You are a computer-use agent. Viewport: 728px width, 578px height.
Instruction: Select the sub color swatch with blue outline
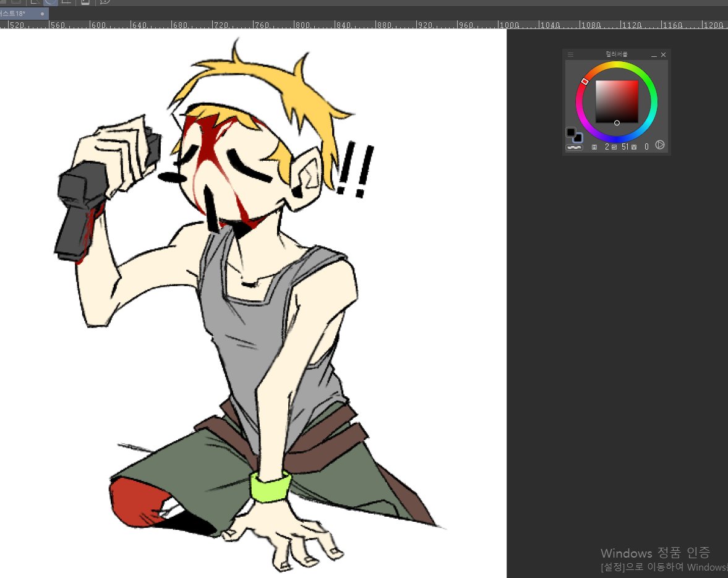[x=578, y=138]
